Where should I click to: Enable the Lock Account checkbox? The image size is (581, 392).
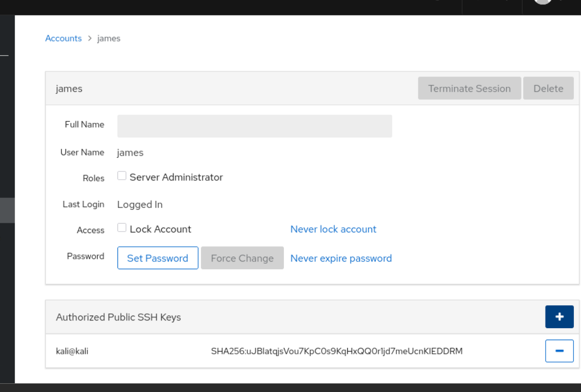[x=122, y=228]
